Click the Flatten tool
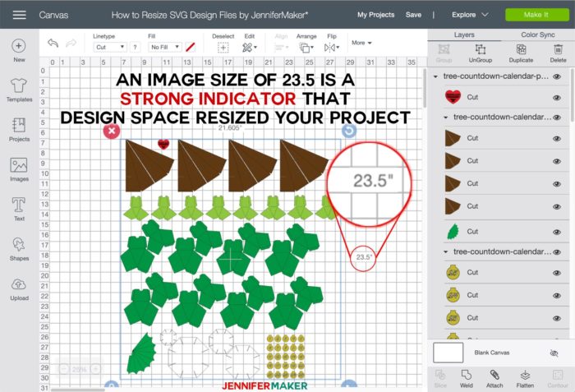The image size is (575, 392). [x=525, y=379]
